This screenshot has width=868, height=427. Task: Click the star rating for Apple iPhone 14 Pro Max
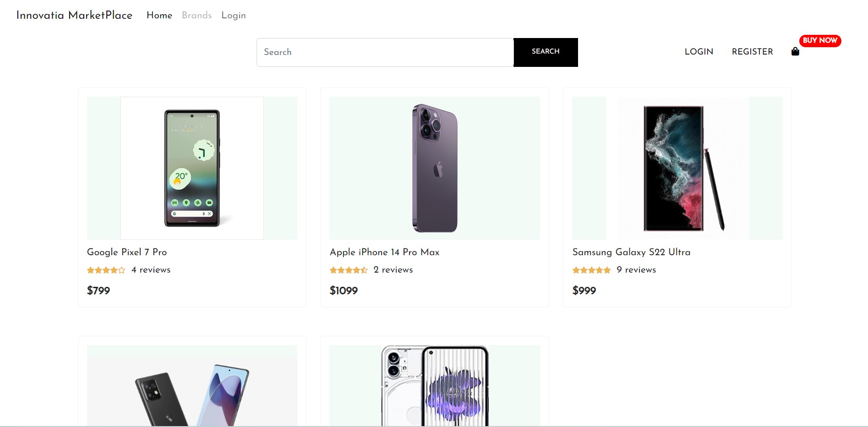(349, 270)
